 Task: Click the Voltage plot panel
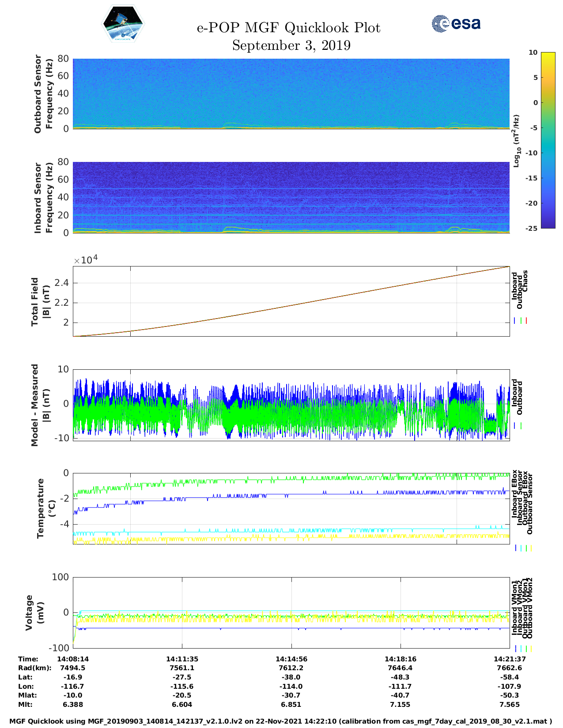(291, 612)
